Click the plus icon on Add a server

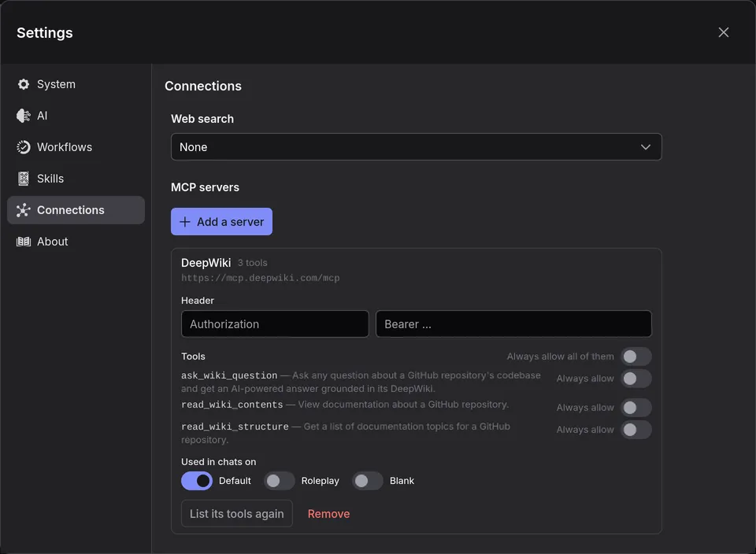[184, 222]
